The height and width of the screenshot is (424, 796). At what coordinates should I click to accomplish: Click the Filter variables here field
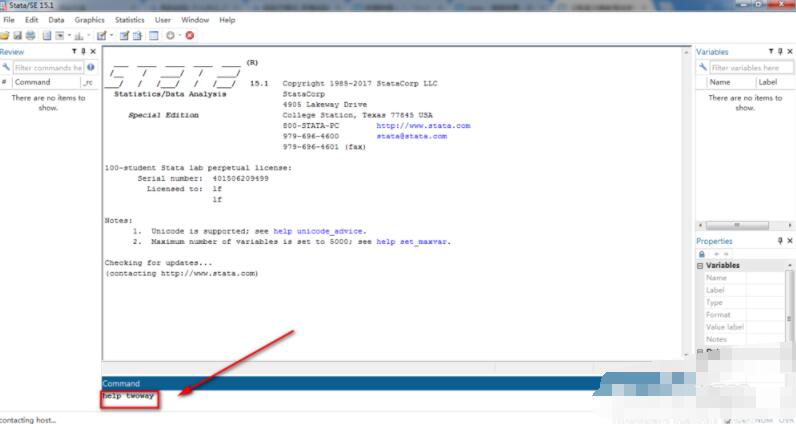pos(751,68)
